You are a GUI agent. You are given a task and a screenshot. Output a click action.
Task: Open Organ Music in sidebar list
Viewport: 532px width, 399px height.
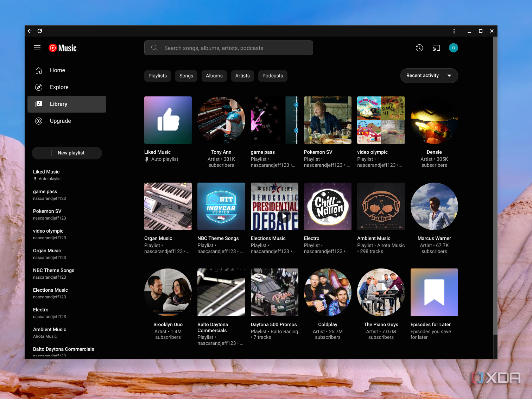click(67, 254)
